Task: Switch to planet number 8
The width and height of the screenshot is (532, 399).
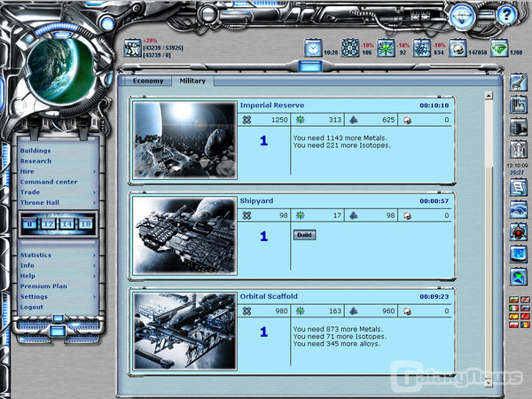Action: click(29, 224)
